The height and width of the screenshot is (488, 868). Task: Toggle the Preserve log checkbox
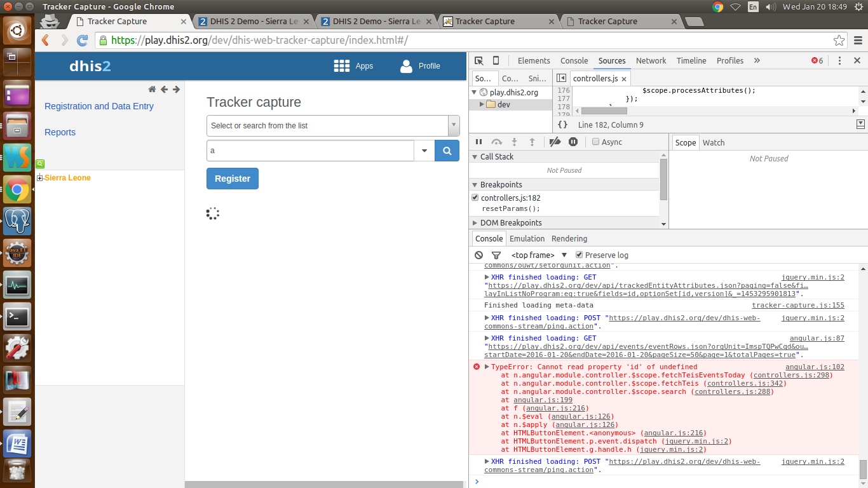579,255
